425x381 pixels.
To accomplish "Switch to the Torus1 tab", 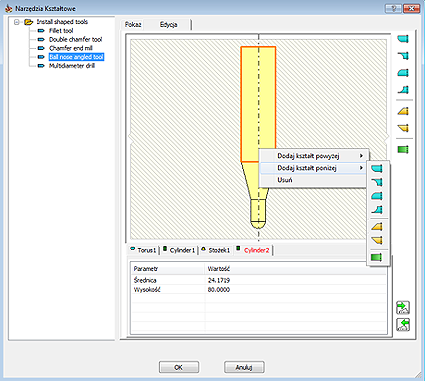I will coord(144,250).
